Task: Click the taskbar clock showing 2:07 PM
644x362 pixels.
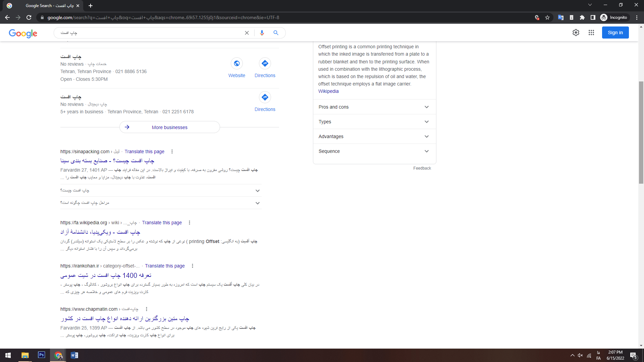Action: click(x=615, y=355)
